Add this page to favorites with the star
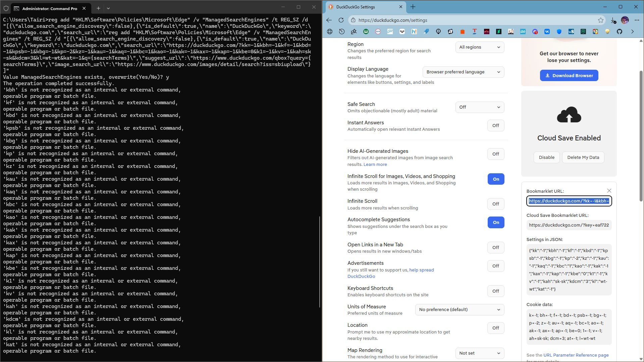This screenshot has height=362, width=644. pos(600,20)
